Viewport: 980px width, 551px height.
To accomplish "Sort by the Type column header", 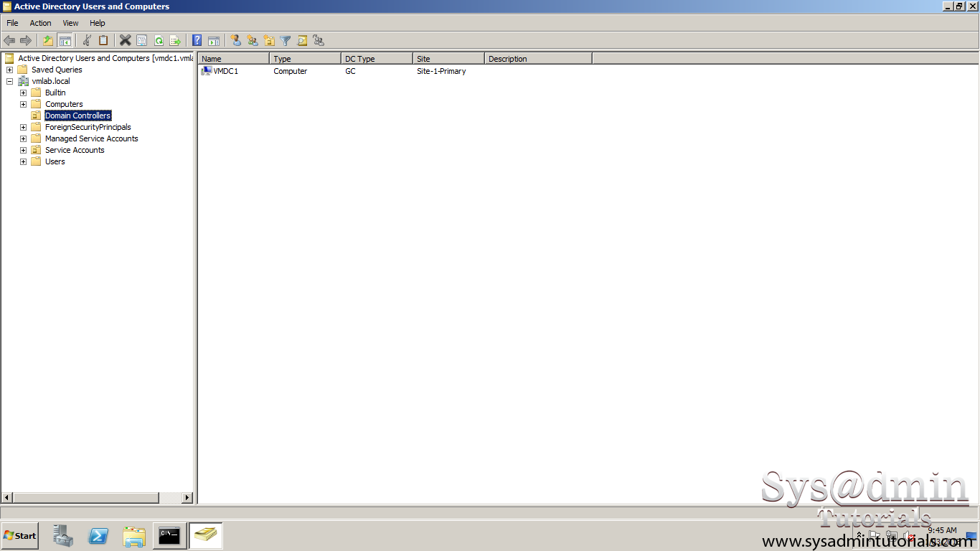I will click(306, 59).
